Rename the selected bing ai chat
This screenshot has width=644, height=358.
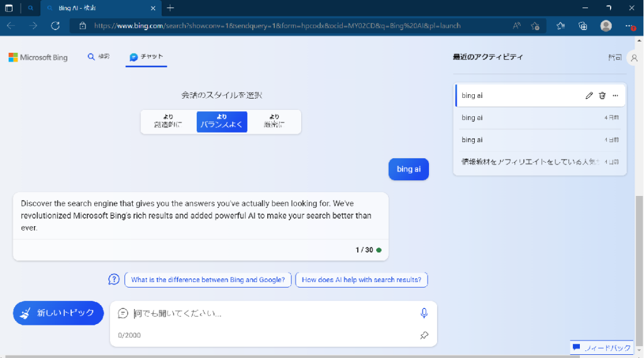[589, 95]
